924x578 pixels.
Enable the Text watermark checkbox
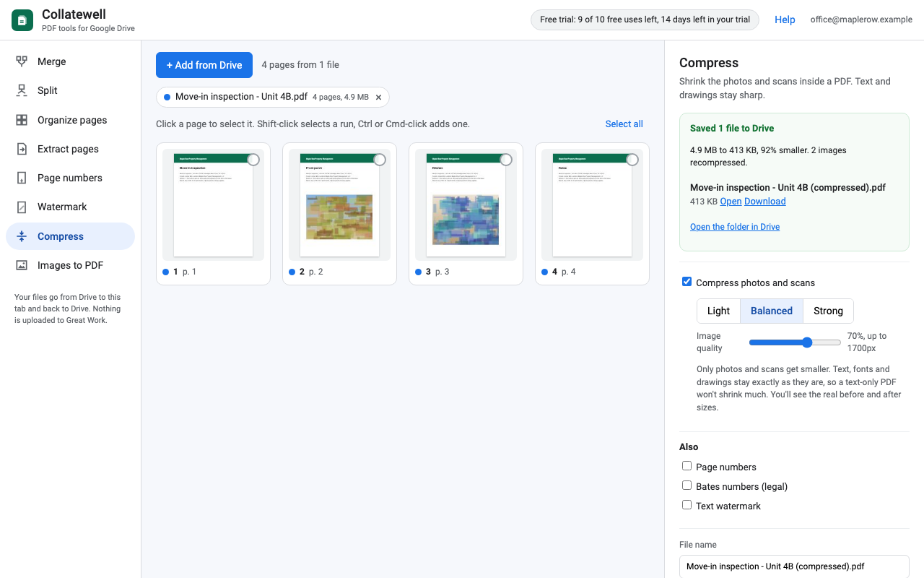(687, 505)
